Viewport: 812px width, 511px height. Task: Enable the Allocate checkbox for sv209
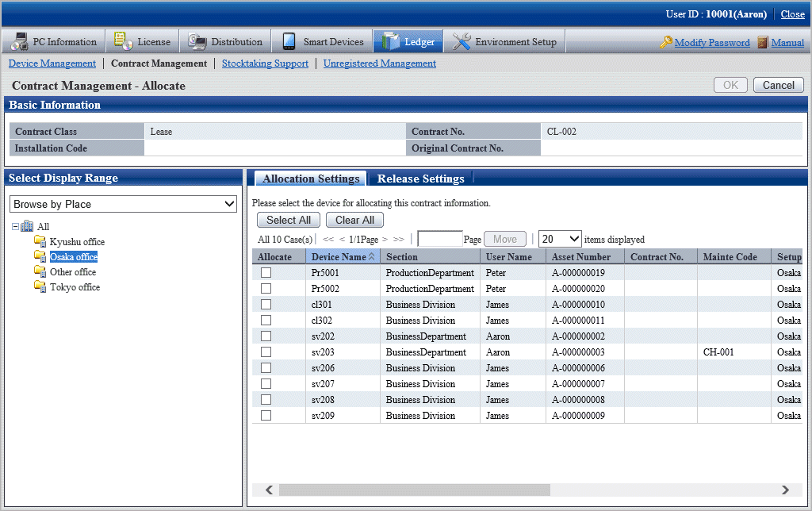(266, 416)
